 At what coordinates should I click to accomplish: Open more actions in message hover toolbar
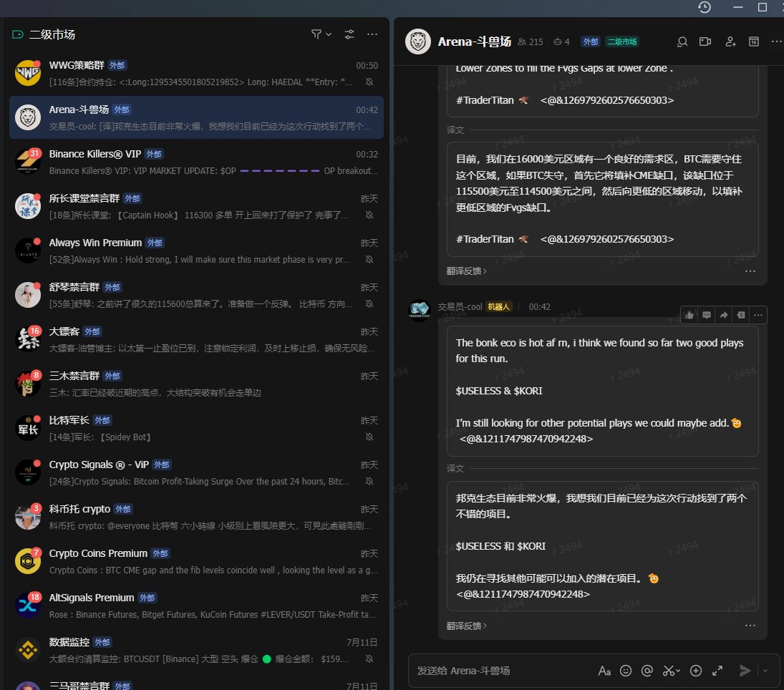coord(758,315)
